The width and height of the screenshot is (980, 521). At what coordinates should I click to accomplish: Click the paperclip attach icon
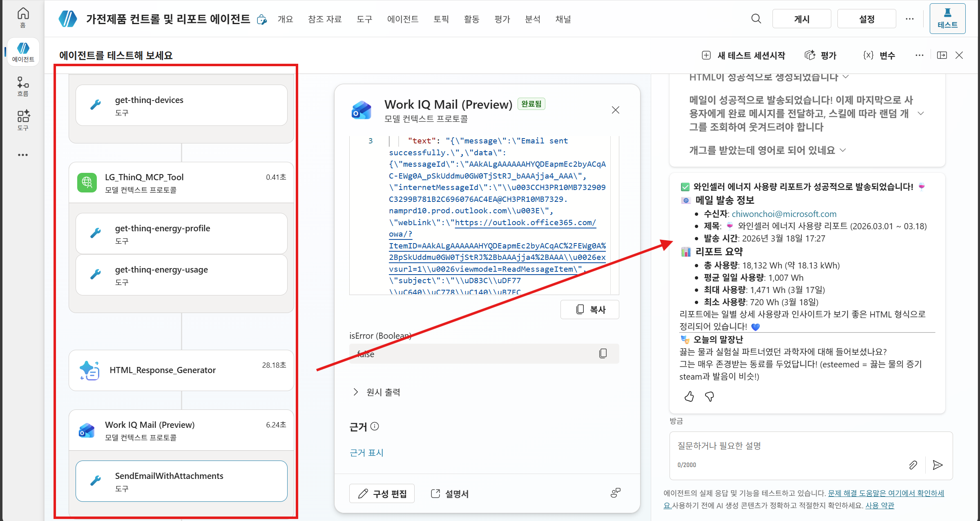pyautogui.click(x=913, y=465)
